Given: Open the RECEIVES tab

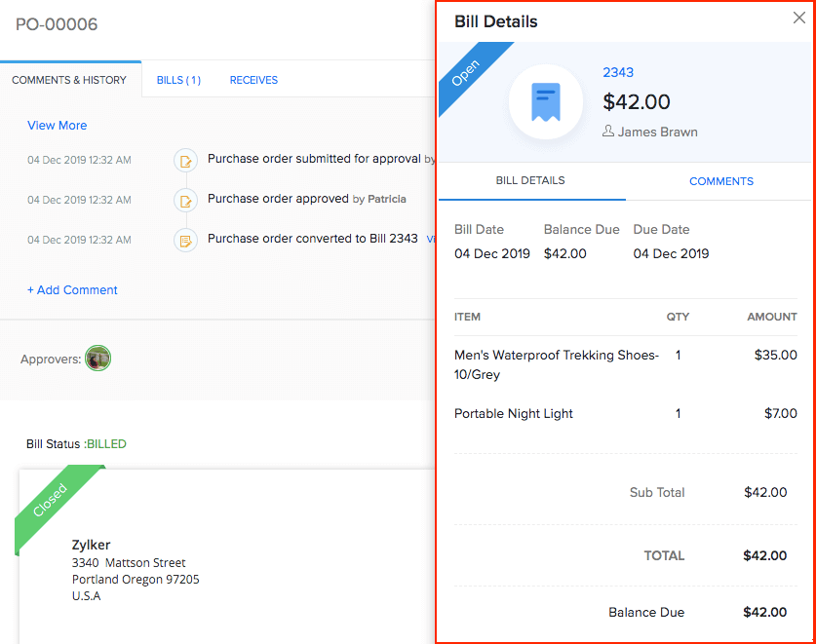Looking at the screenshot, I should pos(253,80).
